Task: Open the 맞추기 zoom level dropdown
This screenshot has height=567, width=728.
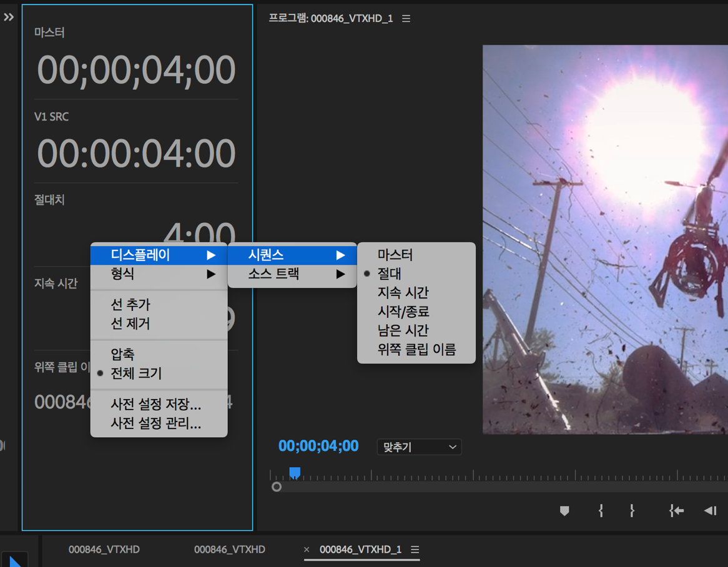Action: [419, 446]
